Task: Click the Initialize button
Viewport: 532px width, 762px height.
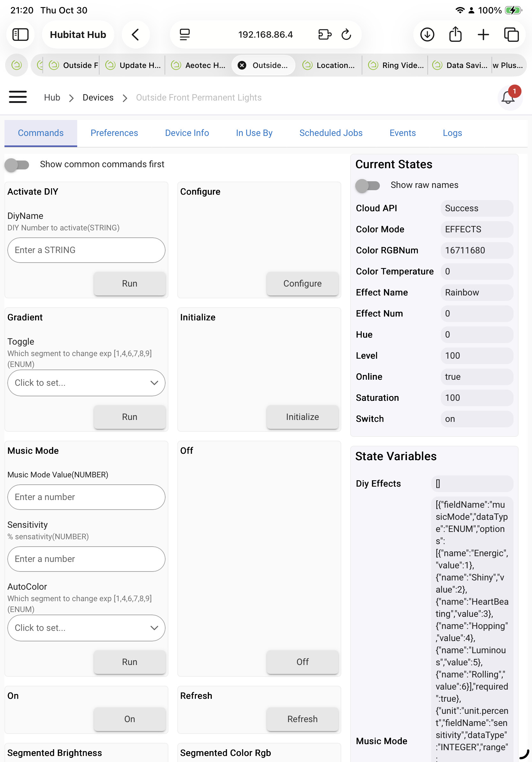Action: (302, 417)
